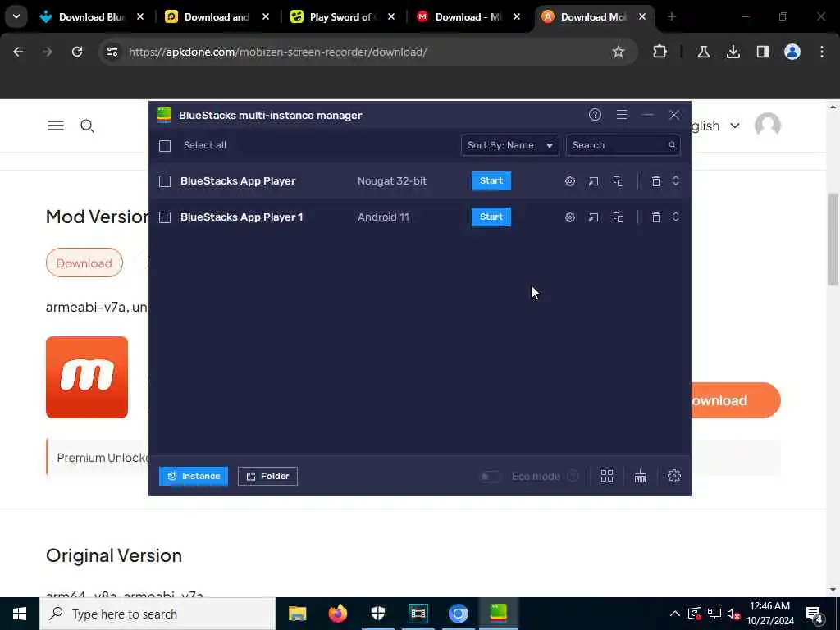
Task: Clone the BlueStacks App Player Nougat instance
Action: pos(619,181)
